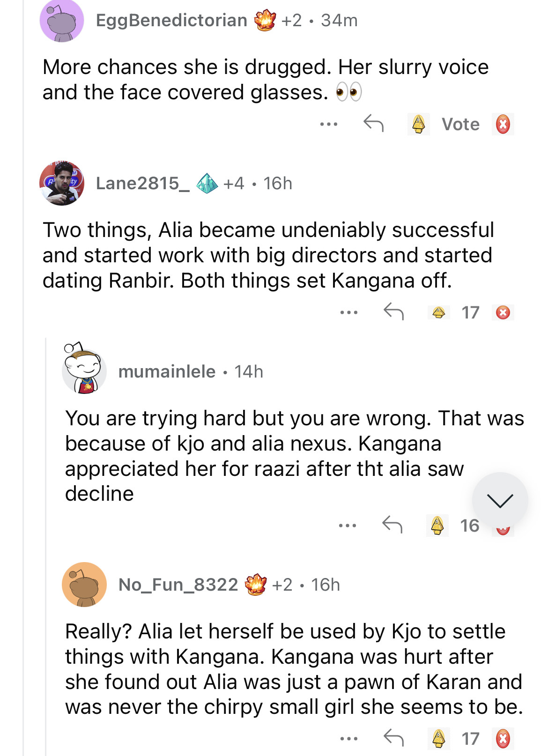Open more options on EggBenedictorian's comment
Screen dimensions: 548x756
329,124
